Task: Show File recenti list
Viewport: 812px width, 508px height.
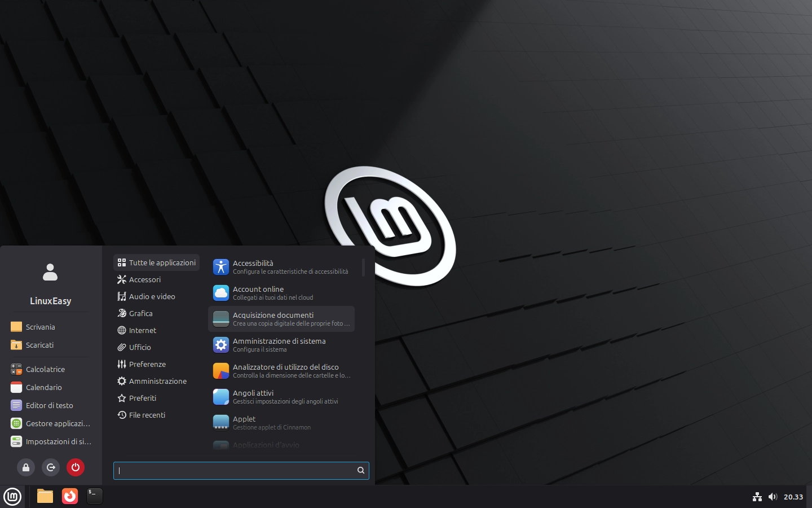Action: 157,415
